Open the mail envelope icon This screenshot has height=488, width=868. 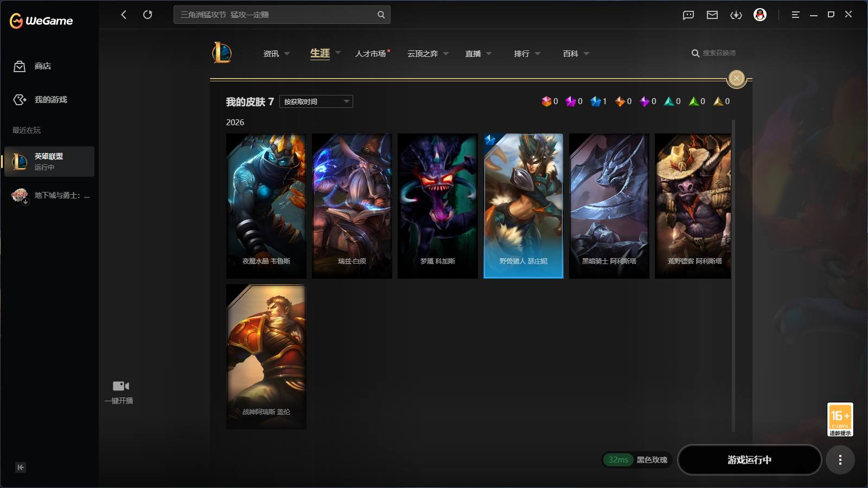point(712,15)
